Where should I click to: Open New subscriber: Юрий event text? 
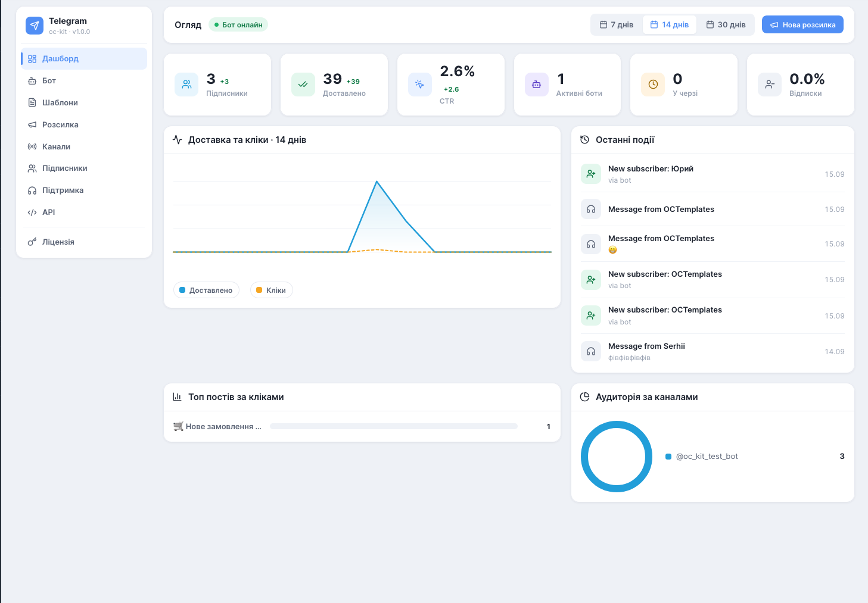[x=651, y=168]
